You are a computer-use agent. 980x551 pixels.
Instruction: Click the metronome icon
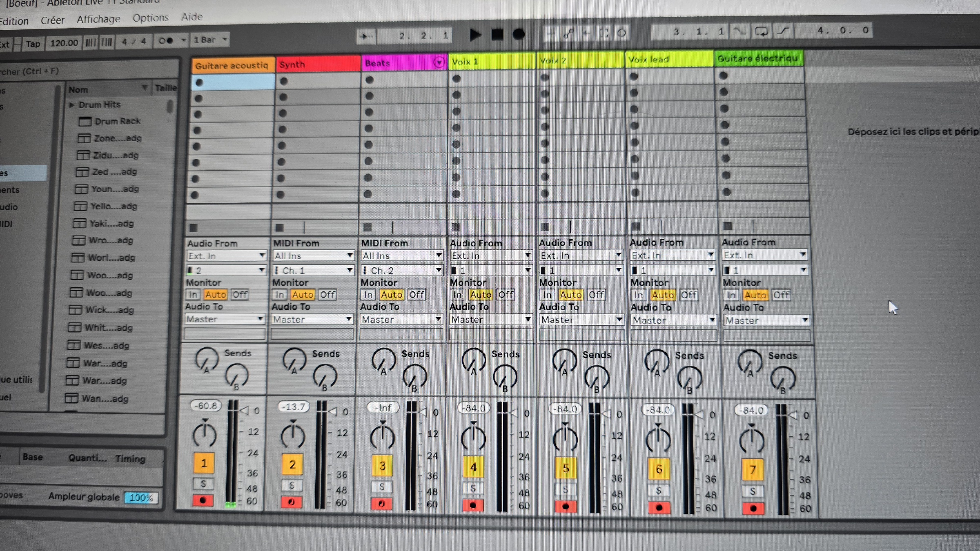tap(166, 41)
